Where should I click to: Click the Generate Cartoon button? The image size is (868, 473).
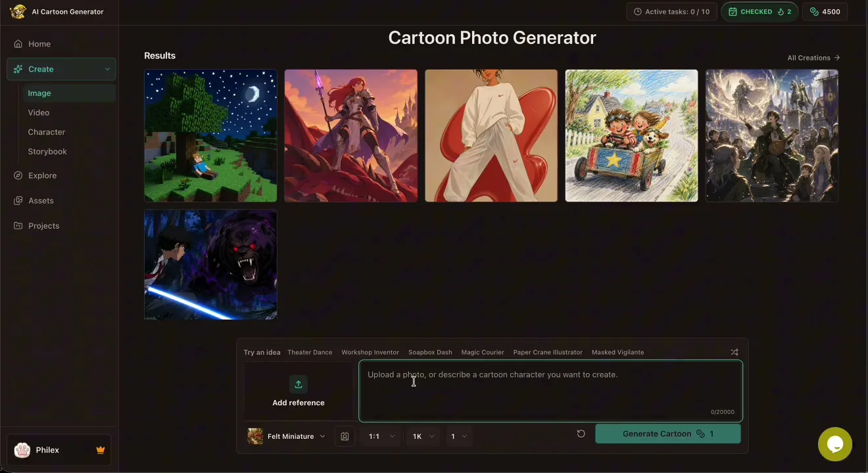(x=668, y=434)
